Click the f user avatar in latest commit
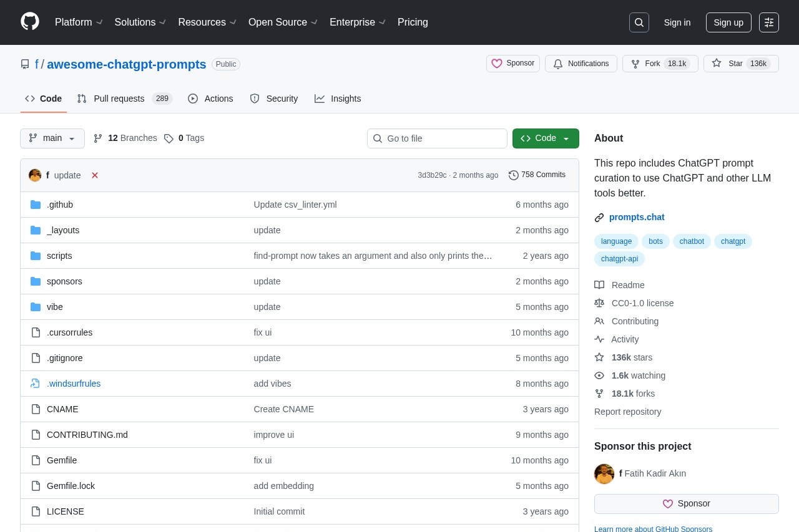Image resolution: width=799 pixels, height=532 pixels. [35, 175]
